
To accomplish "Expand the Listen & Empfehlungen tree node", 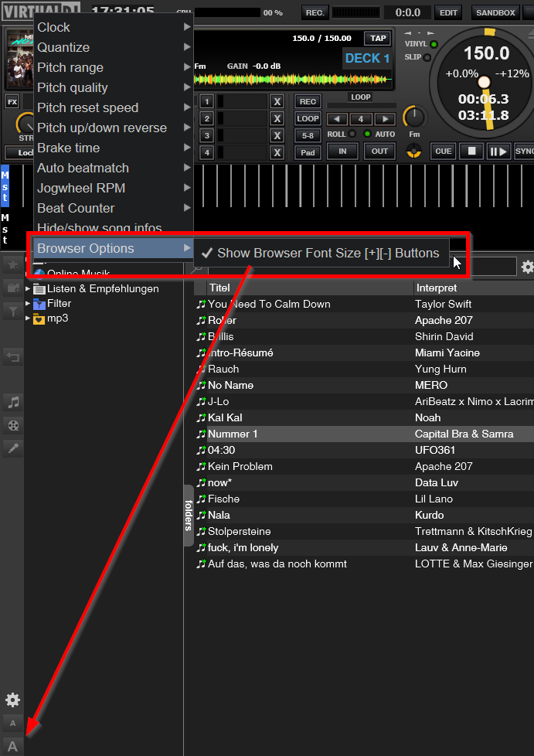I will click(28, 289).
